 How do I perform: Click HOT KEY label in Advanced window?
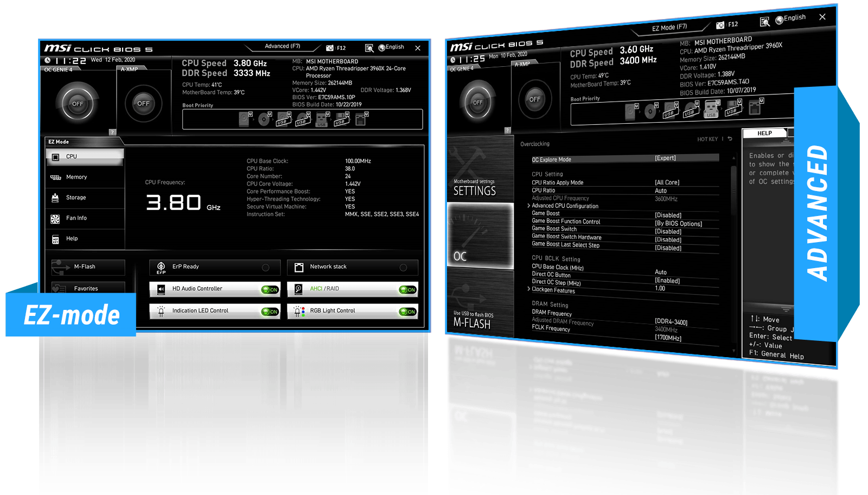tap(707, 139)
